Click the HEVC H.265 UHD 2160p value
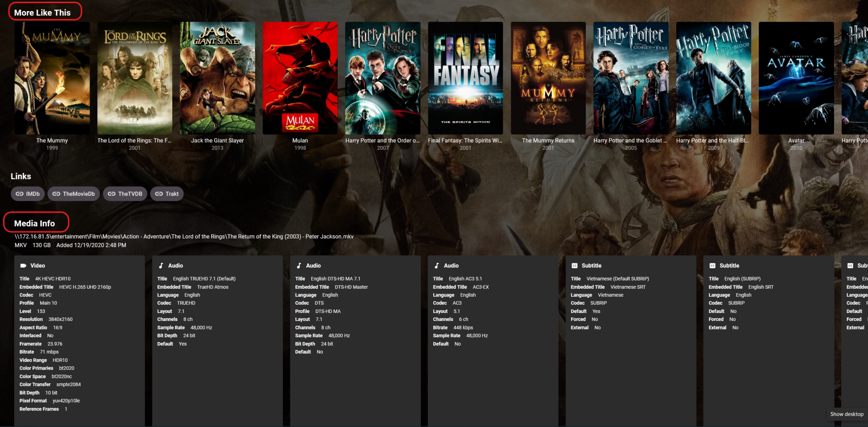868x427 pixels. tap(85, 287)
